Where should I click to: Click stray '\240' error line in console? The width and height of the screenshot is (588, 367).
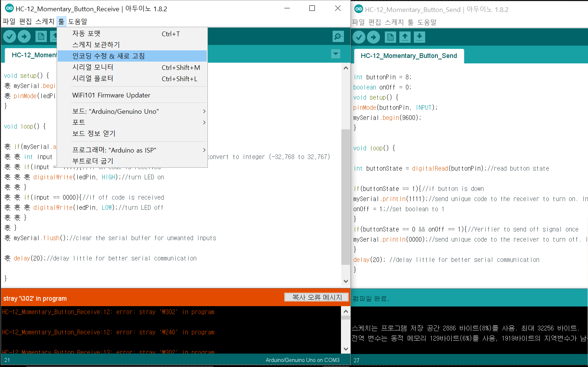coord(108,332)
